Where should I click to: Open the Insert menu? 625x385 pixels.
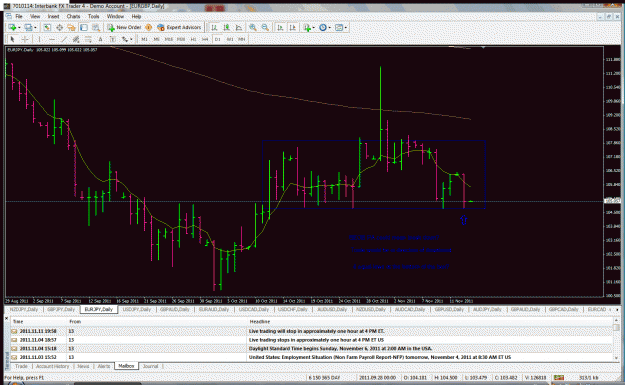[x=53, y=16]
